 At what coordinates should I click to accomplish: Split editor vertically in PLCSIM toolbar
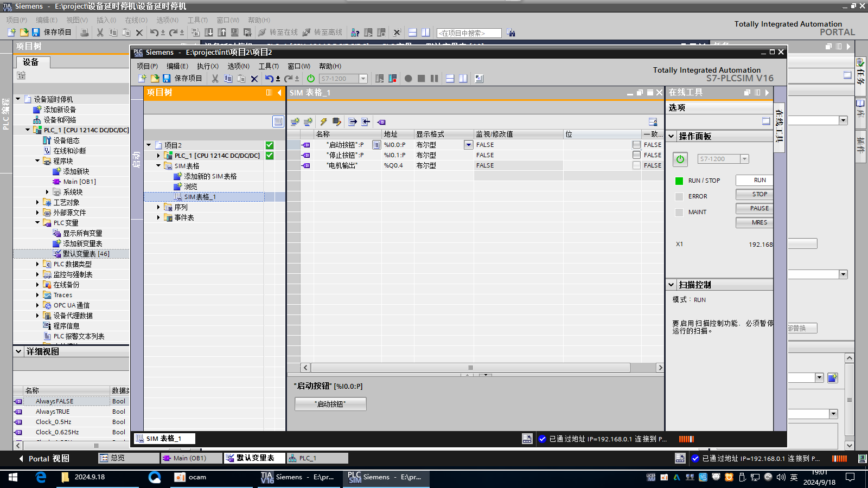pyautogui.click(x=463, y=79)
